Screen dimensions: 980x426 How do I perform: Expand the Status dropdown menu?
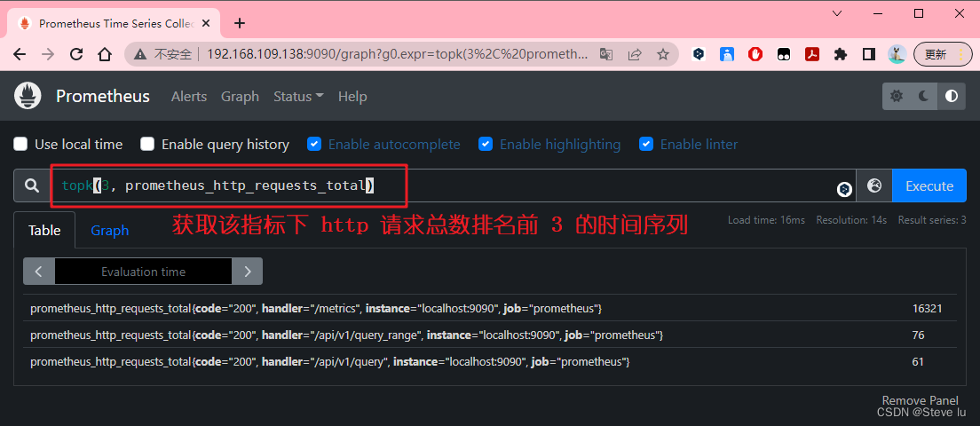pos(298,96)
